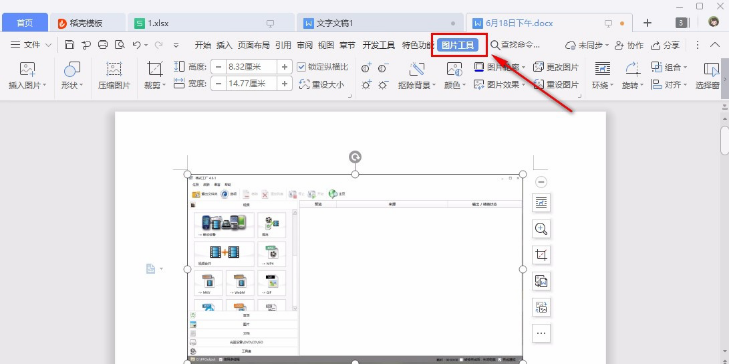The width and height of the screenshot is (730, 364).
Task: Expand the 图片轮廓 picture outline dropdown
Action: [x=523, y=67]
